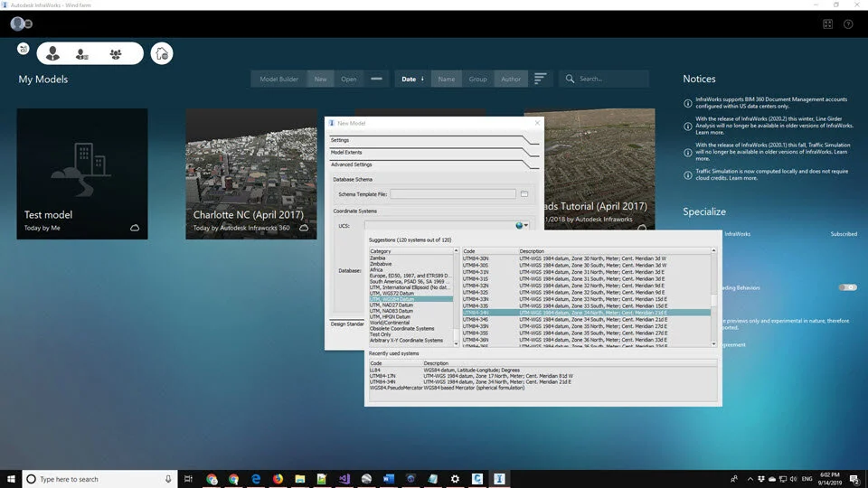Click Schema Template File input field
The height and width of the screenshot is (488, 868).
(x=453, y=194)
